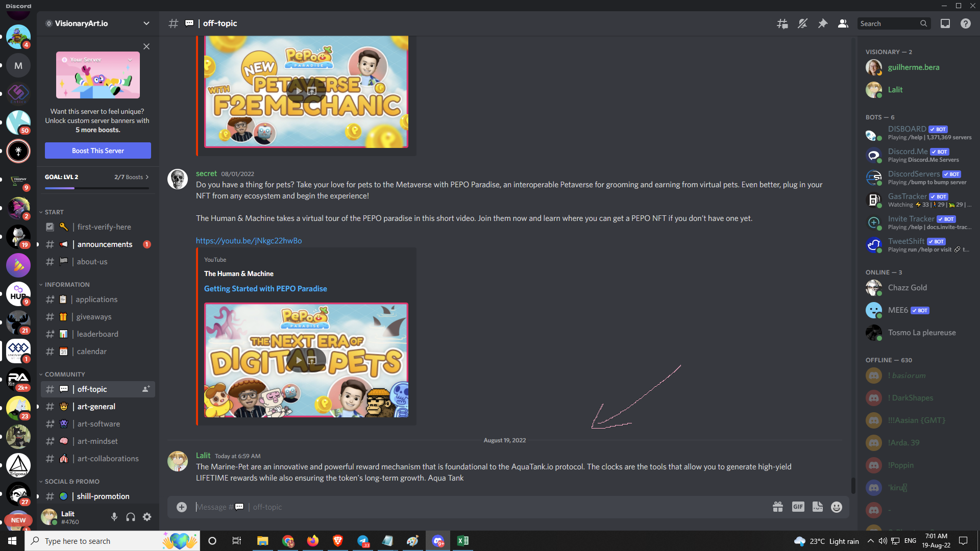Viewport: 980px width, 551px height.
Task: Click the plus attachment button
Action: pyautogui.click(x=182, y=507)
